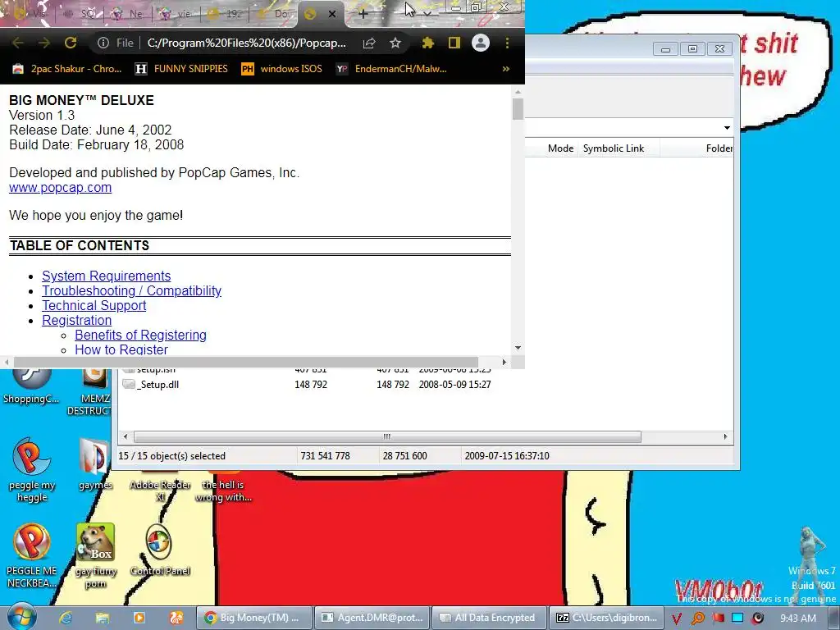This screenshot has width=840, height=630.
Task: Bookmark this page with the star
Action: (395, 43)
